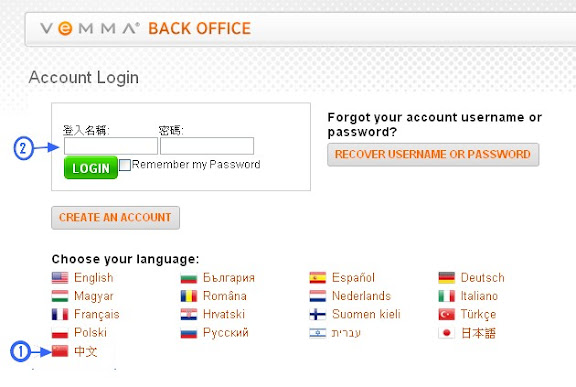The image size is (576, 387).
Task: Choose the Finnish flag icon
Action: (x=318, y=314)
